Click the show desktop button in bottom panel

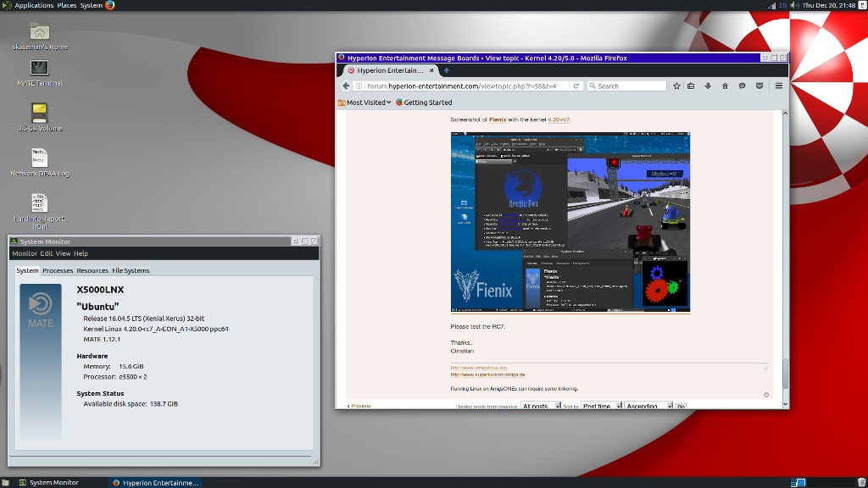click(5, 482)
